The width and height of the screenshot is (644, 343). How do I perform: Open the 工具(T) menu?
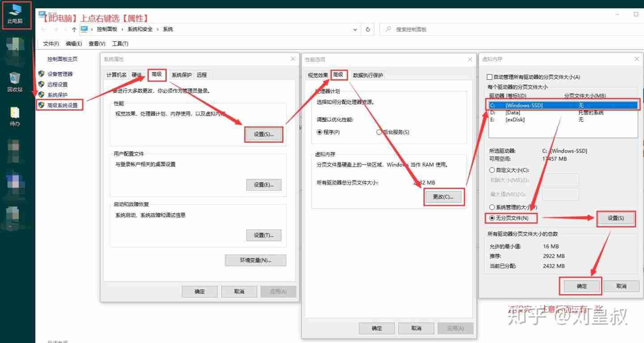[x=120, y=43]
